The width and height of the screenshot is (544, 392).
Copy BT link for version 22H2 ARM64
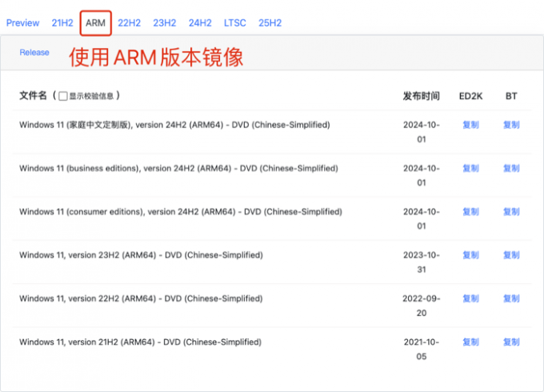511,298
